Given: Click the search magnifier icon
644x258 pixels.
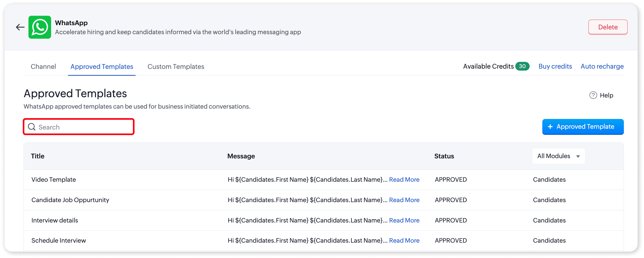Looking at the screenshot, I should point(32,127).
